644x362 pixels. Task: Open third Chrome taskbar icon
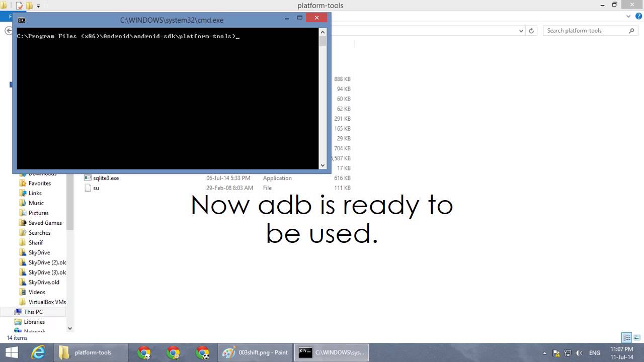pos(203,352)
